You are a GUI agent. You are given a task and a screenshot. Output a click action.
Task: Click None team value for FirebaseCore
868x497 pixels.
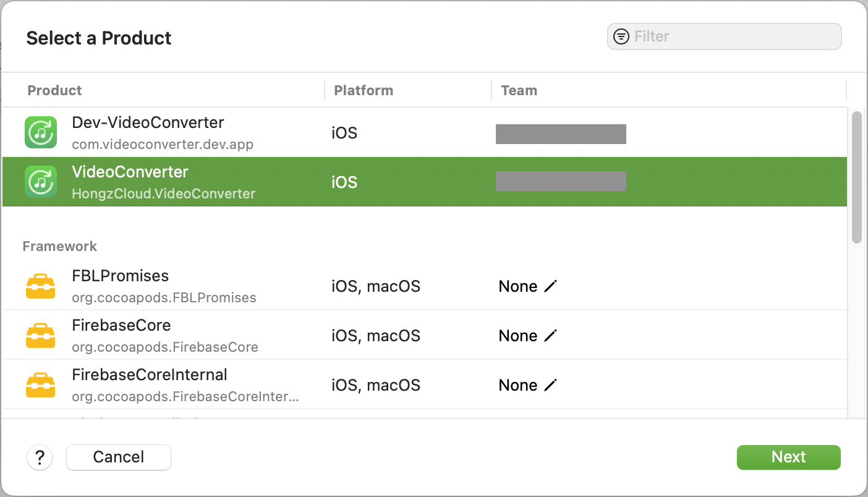click(518, 336)
